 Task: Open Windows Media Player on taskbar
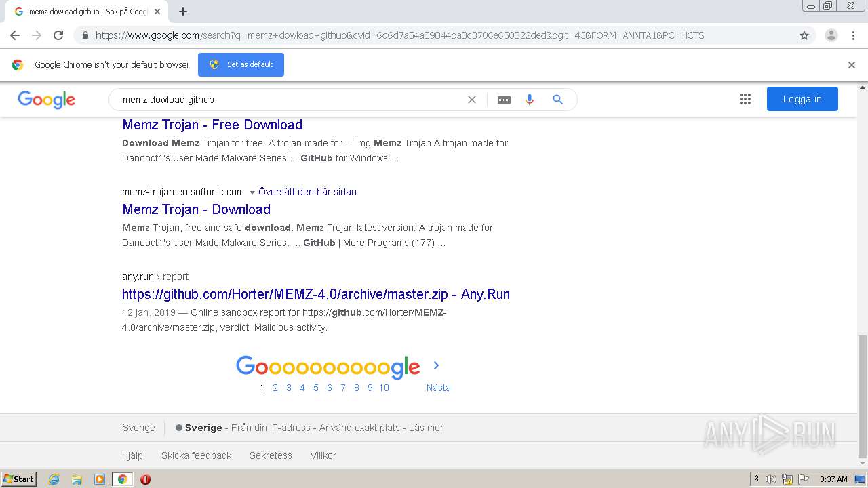(x=100, y=479)
